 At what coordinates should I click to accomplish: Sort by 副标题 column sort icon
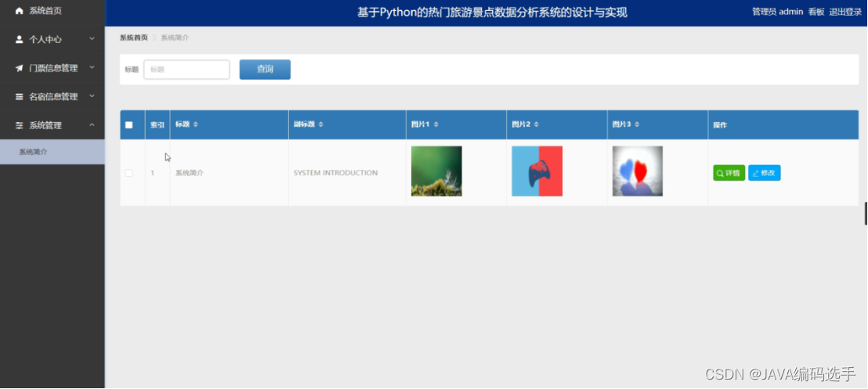[x=320, y=124]
